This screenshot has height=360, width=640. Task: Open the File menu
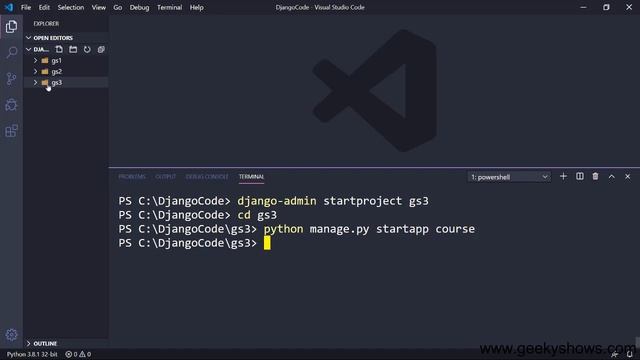[x=26, y=7]
